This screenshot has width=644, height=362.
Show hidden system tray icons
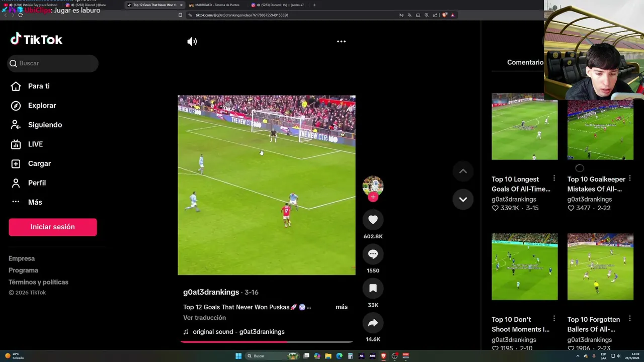coord(578,356)
